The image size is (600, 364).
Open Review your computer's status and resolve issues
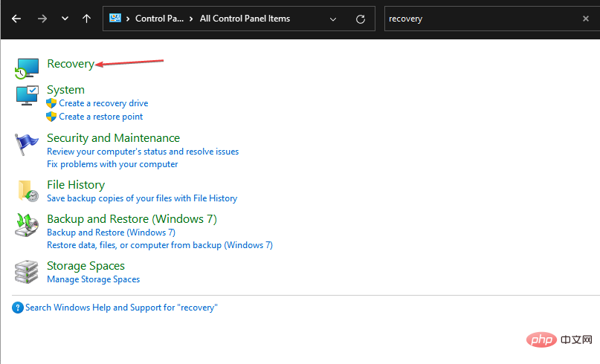click(143, 152)
